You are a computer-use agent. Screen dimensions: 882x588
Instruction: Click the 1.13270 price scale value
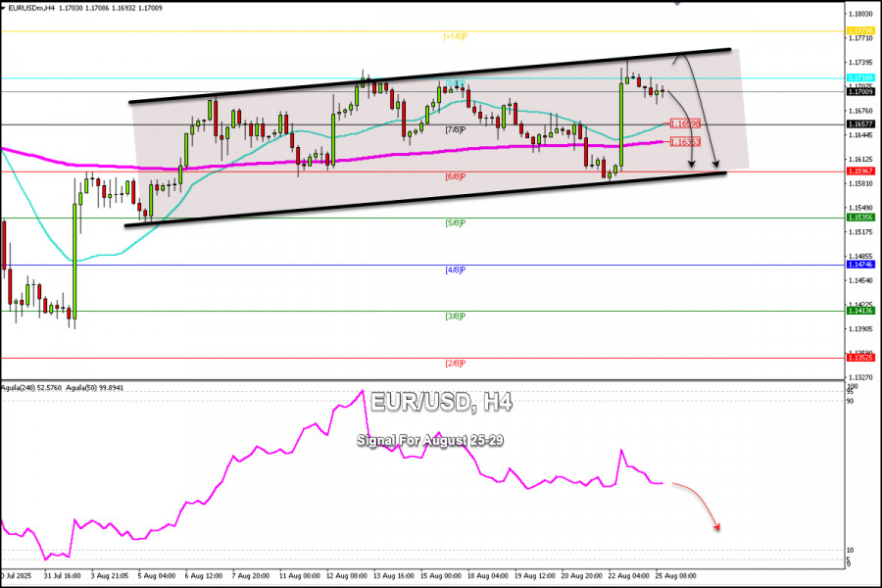860,377
